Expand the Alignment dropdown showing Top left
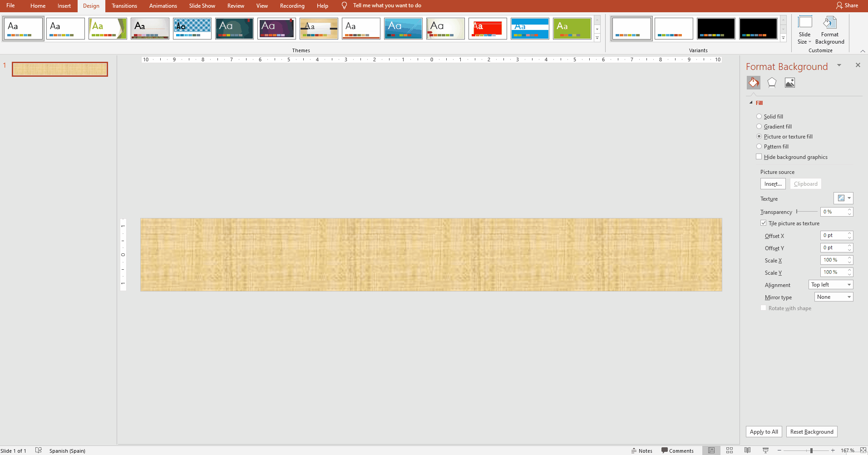The image size is (868, 455). coord(831,285)
